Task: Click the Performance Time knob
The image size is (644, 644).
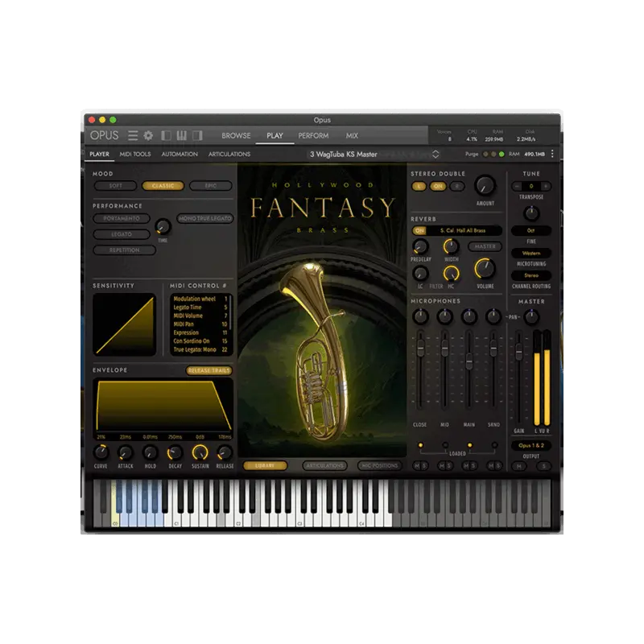Action: coord(163,227)
